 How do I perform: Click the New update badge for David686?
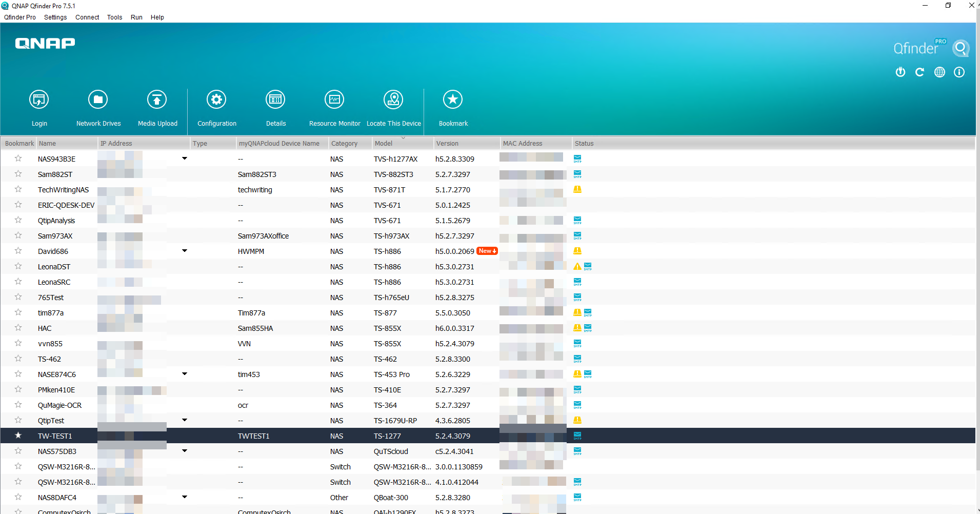pos(487,251)
